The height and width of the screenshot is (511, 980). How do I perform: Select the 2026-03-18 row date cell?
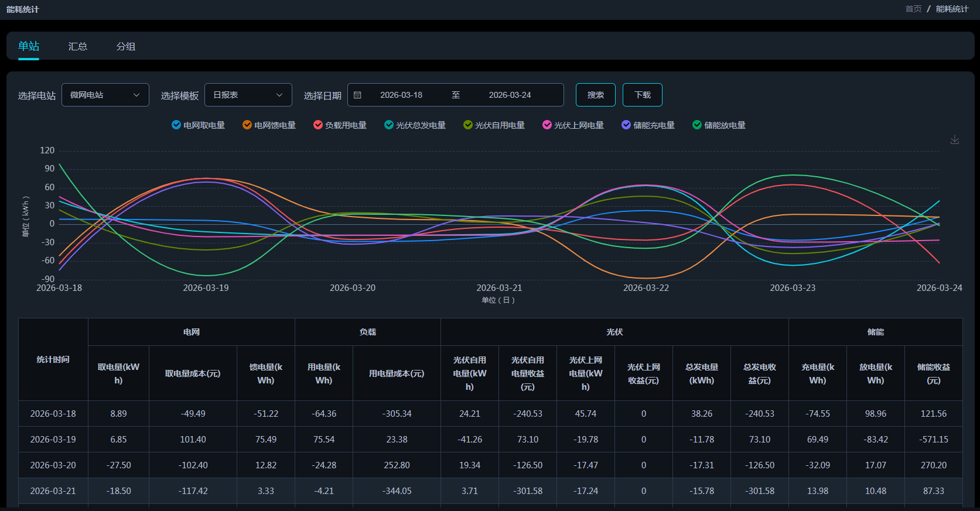coord(53,414)
